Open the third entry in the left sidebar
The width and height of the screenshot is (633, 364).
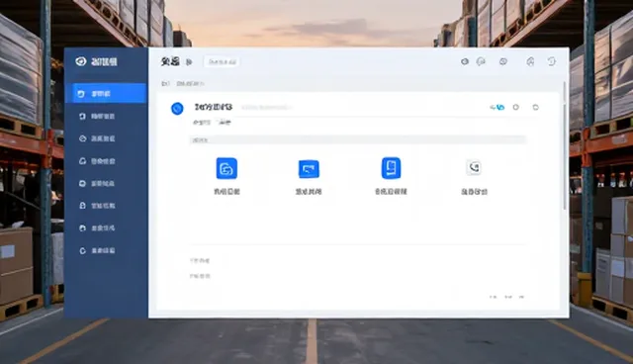97,138
